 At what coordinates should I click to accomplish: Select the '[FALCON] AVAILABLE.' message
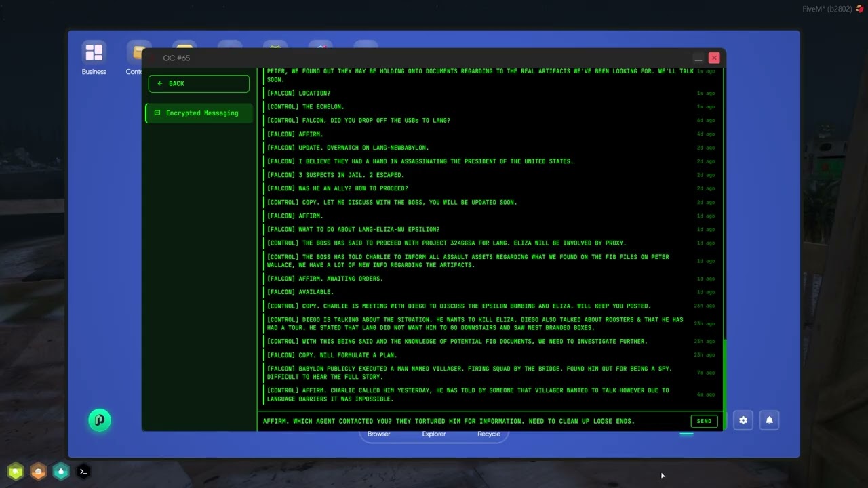(x=490, y=292)
